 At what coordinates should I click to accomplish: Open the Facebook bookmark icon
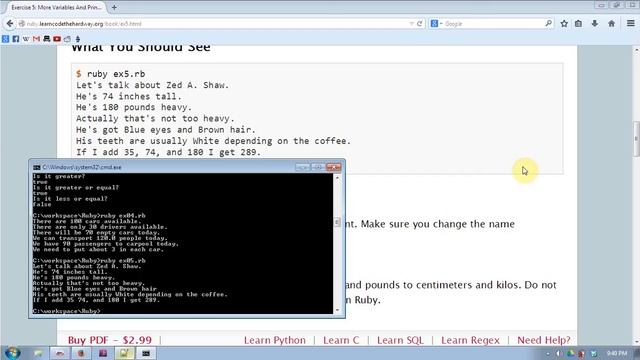click(x=16, y=39)
